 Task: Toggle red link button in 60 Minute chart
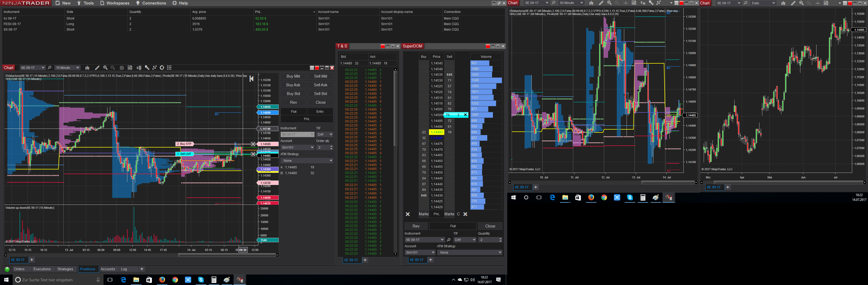681,3
